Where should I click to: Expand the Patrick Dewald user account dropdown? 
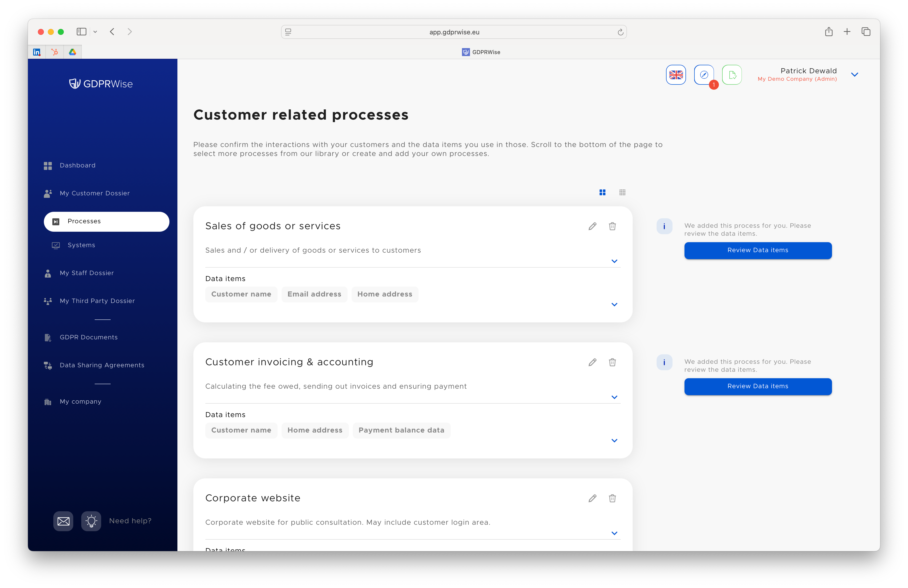tap(854, 75)
